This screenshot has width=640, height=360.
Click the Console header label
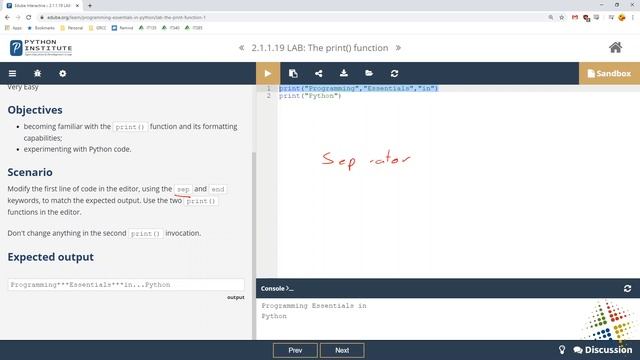tap(277, 289)
